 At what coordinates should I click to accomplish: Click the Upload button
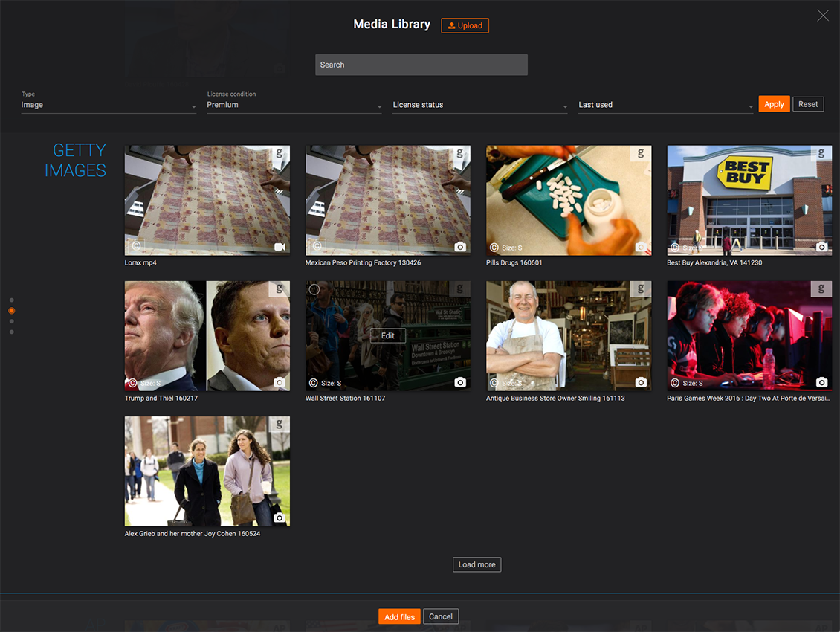[465, 25]
